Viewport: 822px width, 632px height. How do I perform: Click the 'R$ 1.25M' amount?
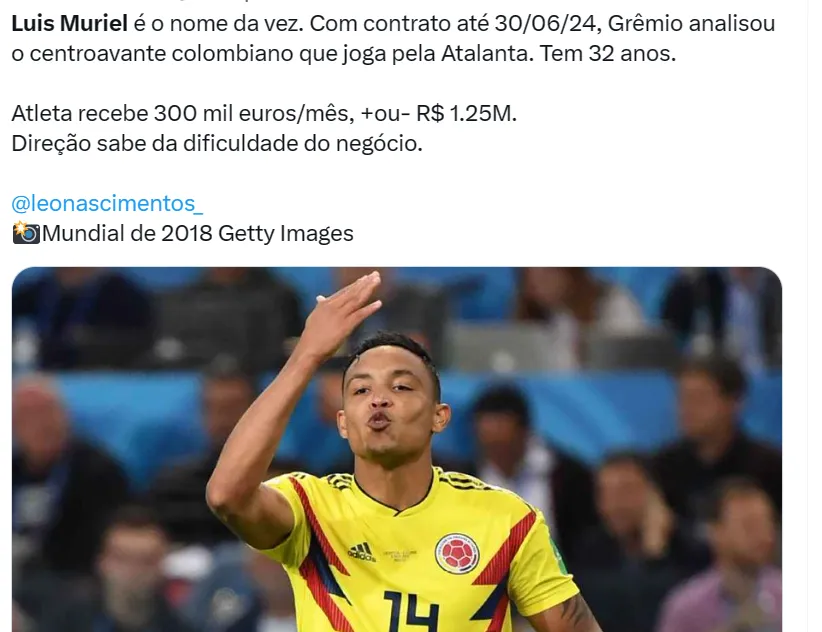(466, 113)
